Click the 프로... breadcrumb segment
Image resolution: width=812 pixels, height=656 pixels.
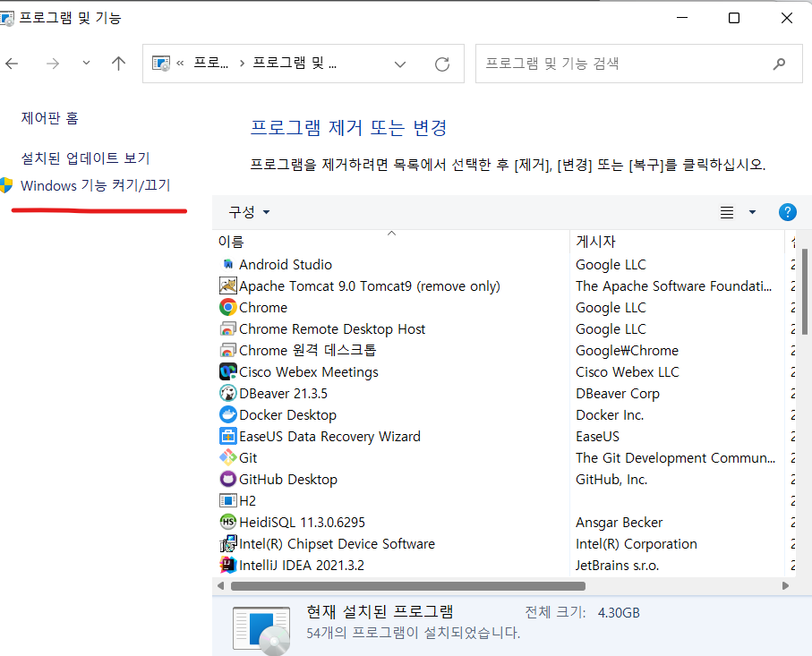[210, 64]
